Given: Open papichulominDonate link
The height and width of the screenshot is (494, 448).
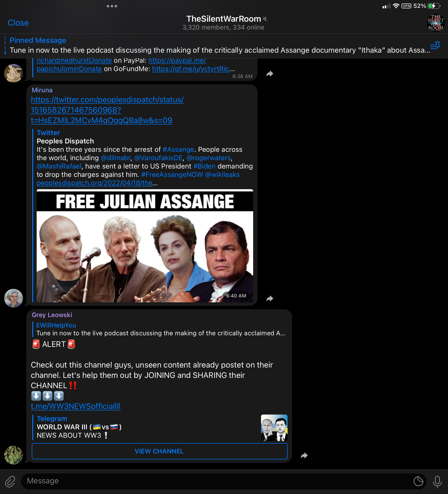Looking at the screenshot, I should pos(69,69).
